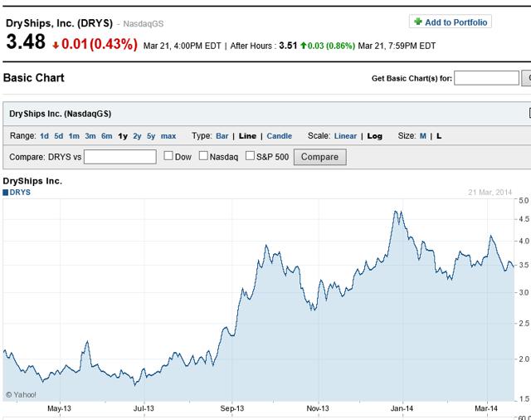Viewport: 531px width, 420px height.
Task: Choose the 6m range
Action: [x=107, y=136]
